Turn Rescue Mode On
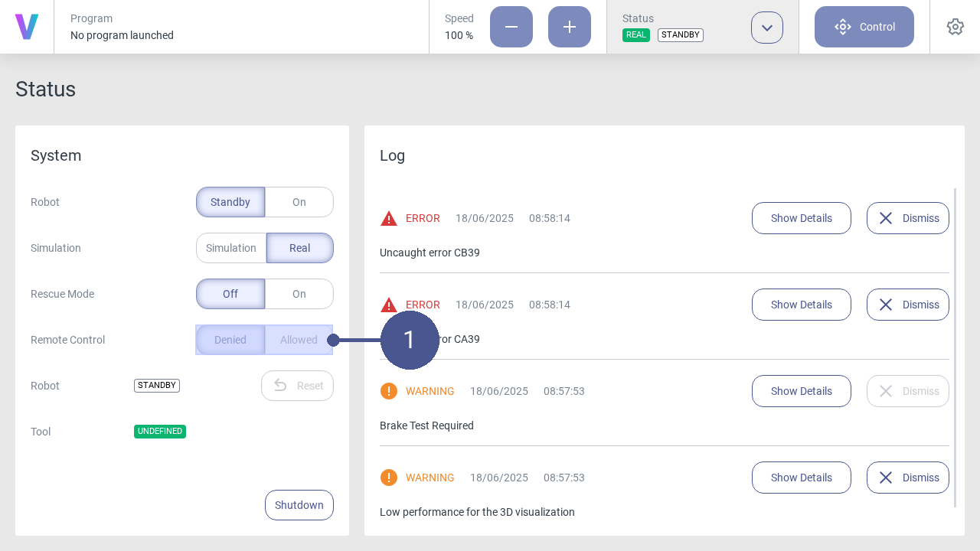This screenshot has width=980, height=551. (x=299, y=294)
